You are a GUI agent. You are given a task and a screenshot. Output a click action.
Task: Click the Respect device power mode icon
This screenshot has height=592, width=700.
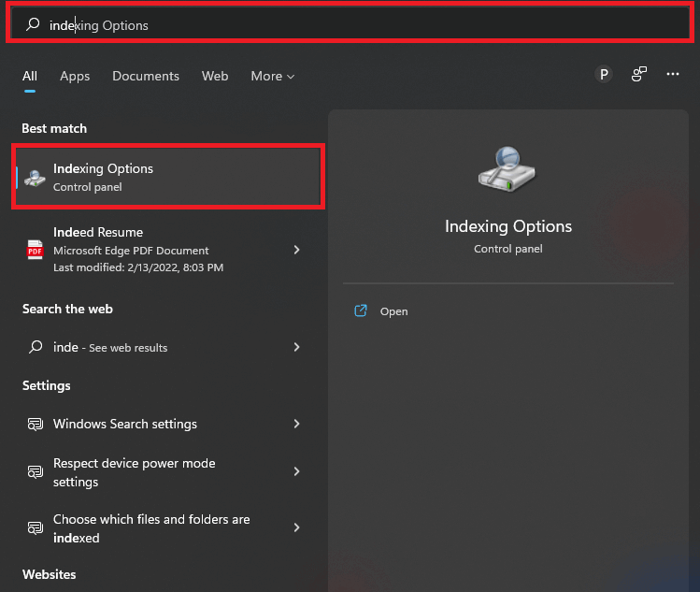[x=36, y=472]
